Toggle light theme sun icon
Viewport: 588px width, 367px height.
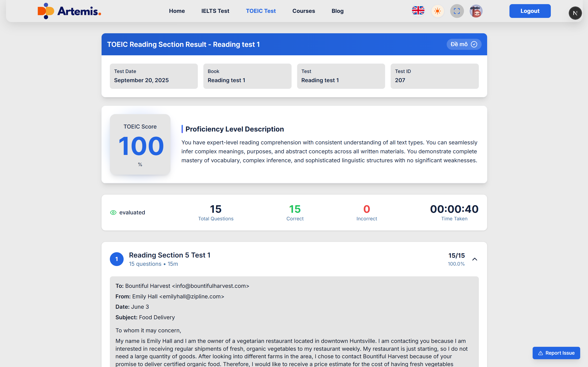pos(437,11)
